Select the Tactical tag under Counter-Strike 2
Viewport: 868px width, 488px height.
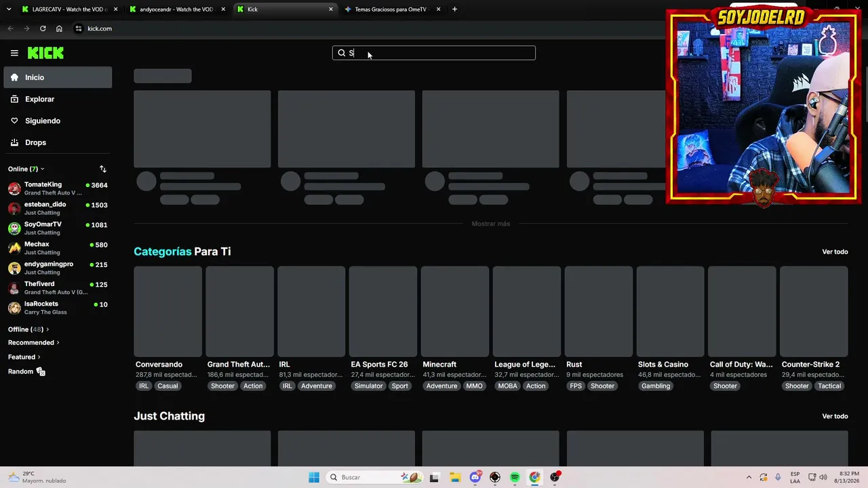[x=829, y=386]
